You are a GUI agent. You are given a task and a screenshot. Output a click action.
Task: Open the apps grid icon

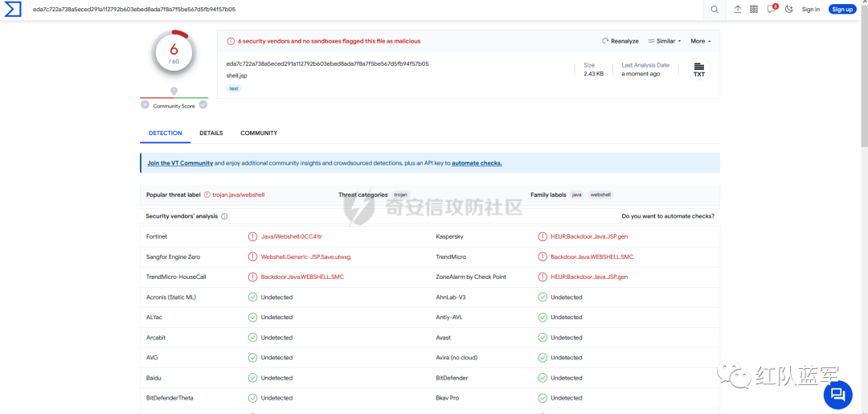[x=753, y=10]
